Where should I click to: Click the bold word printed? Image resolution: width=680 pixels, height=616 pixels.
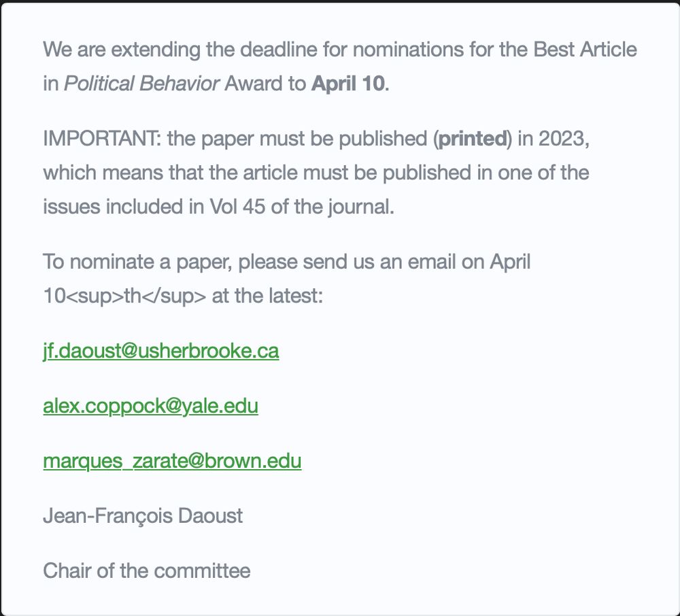[x=473, y=139]
